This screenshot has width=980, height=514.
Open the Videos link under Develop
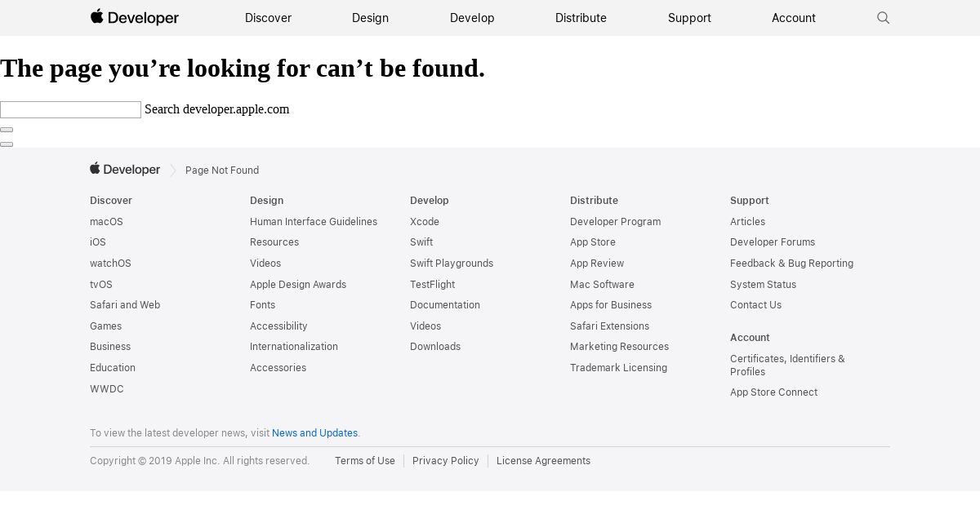425,326
